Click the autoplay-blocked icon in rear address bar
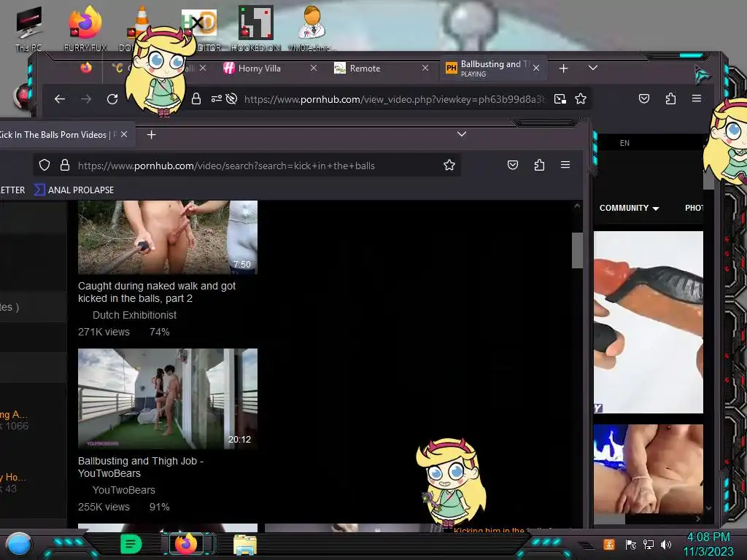This screenshot has width=747, height=560. pos(231,99)
